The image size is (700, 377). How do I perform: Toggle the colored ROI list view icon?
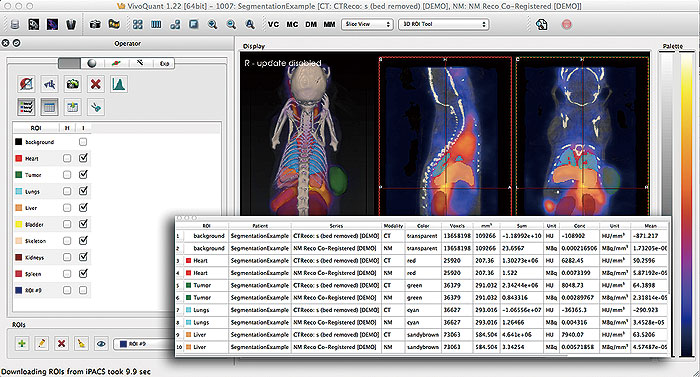pyautogui.click(x=26, y=107)
